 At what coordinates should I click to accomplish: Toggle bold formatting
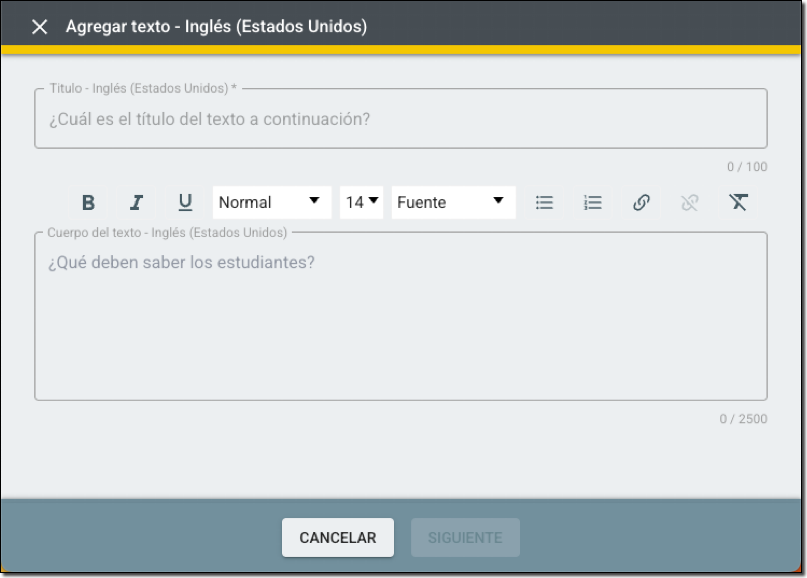coord(88,202)
